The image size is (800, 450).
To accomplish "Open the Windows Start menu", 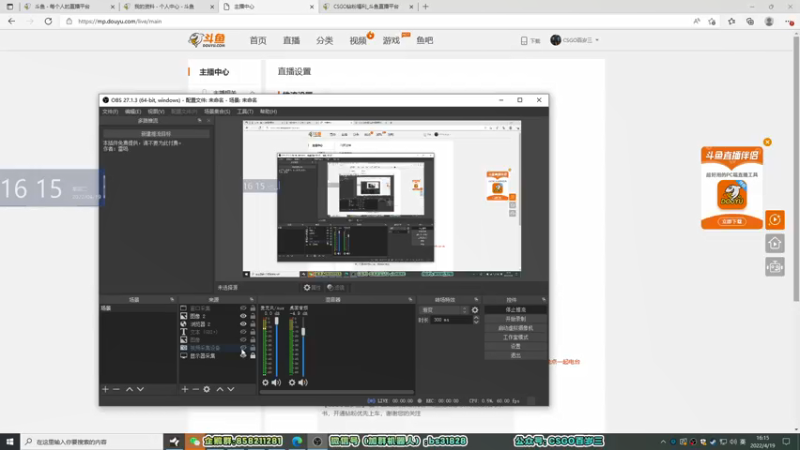I will (x=10, y=442).
